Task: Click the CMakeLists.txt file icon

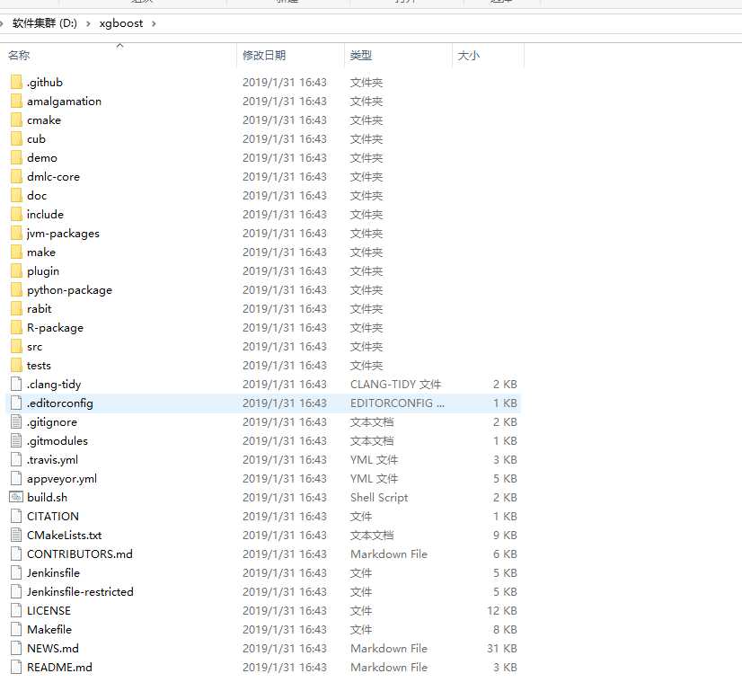Action: point(16,536)
